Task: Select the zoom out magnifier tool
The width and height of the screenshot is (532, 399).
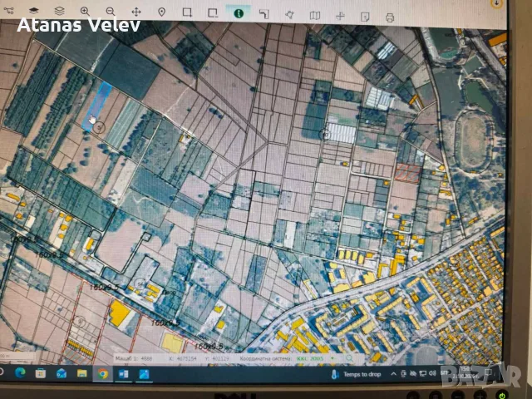Action: point(111,12)
